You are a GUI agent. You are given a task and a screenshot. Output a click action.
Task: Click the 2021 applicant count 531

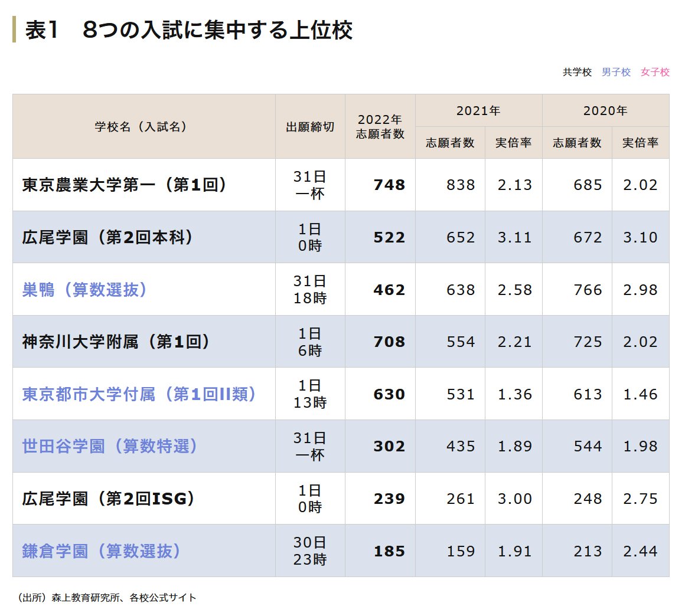[461, 394]
